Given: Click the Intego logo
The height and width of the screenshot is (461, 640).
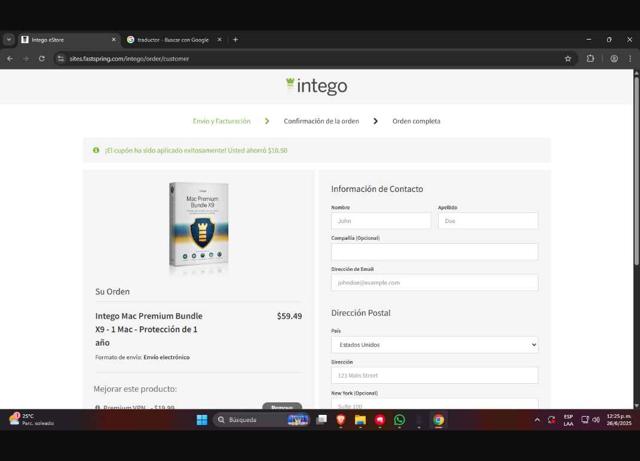Looking at the screenshot, I should 317,86.
